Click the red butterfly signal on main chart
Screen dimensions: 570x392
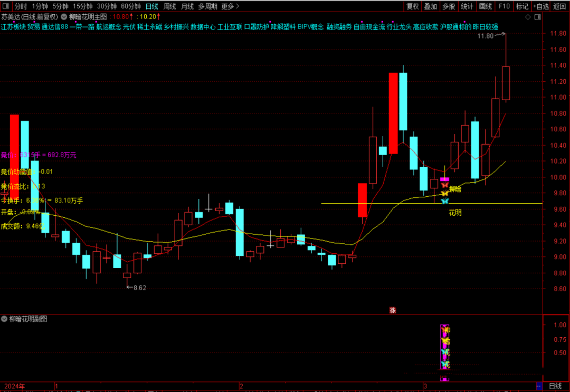444,185
